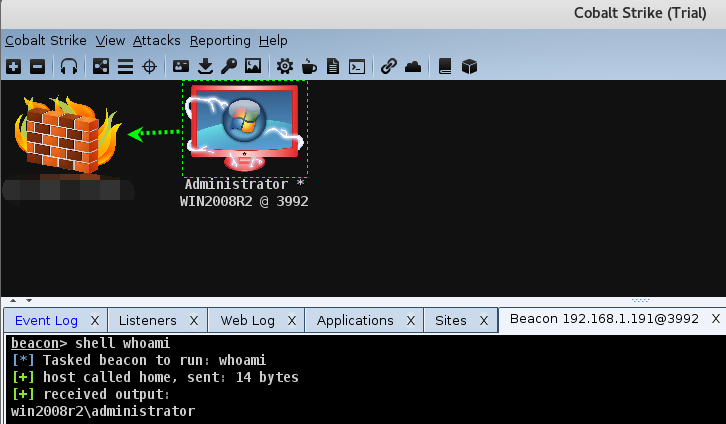
Task: Click the document macro icon
Action: [333, 67]
